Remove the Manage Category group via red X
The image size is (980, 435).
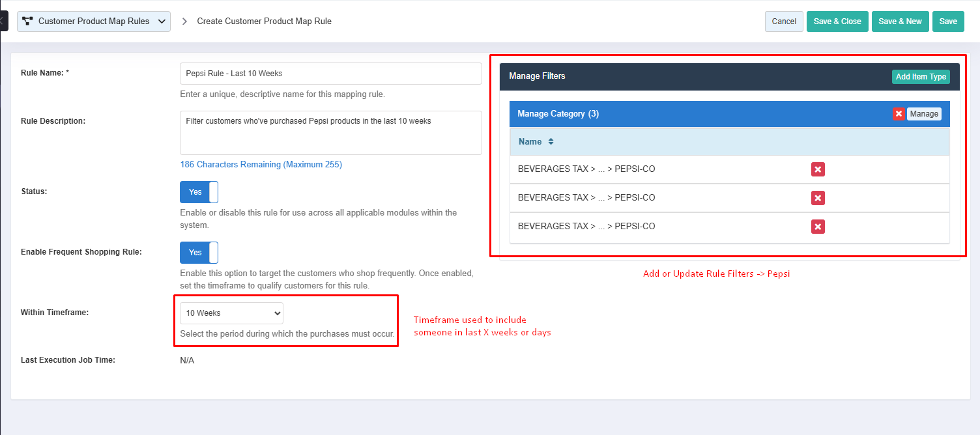[x=899, y=114]
